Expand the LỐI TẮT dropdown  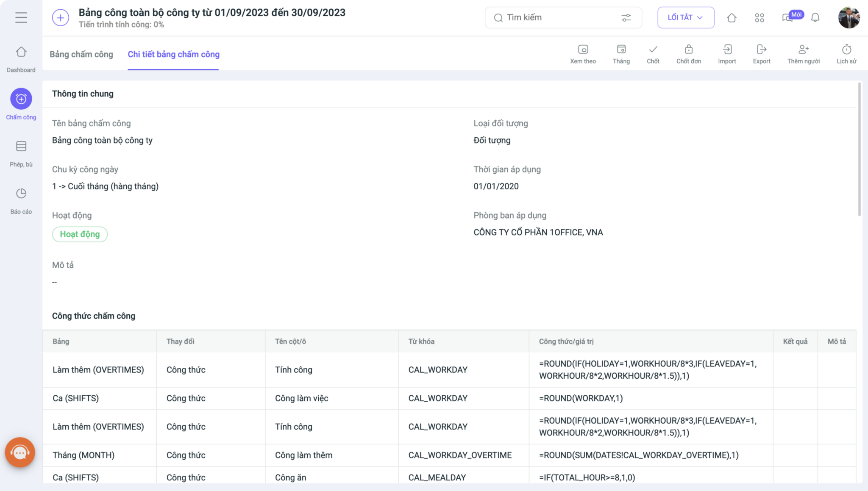[685, 17]
